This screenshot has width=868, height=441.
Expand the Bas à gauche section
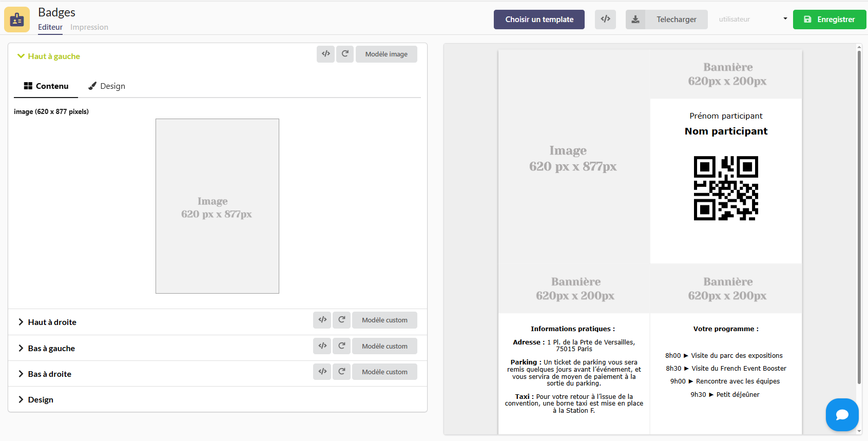pyautogui.click(x=51, y=349)
